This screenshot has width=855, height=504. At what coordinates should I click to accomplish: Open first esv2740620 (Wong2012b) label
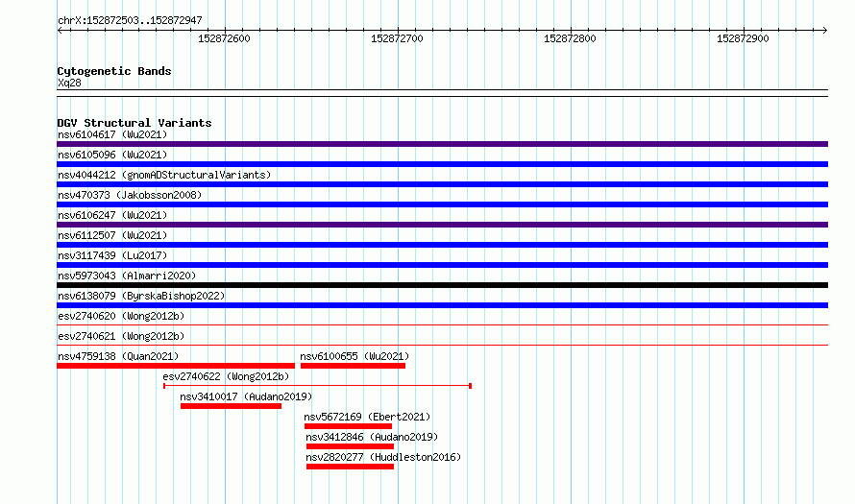click(x=121, y=316)
